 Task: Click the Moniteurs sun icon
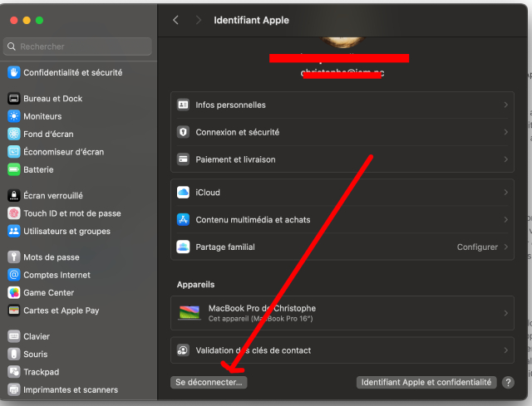(14, 116)
